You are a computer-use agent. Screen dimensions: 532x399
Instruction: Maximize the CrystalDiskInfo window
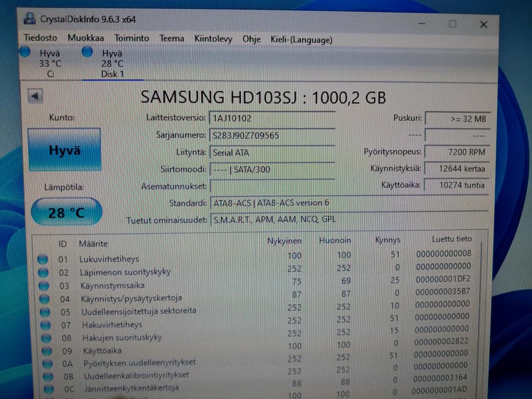pos(453,24)
